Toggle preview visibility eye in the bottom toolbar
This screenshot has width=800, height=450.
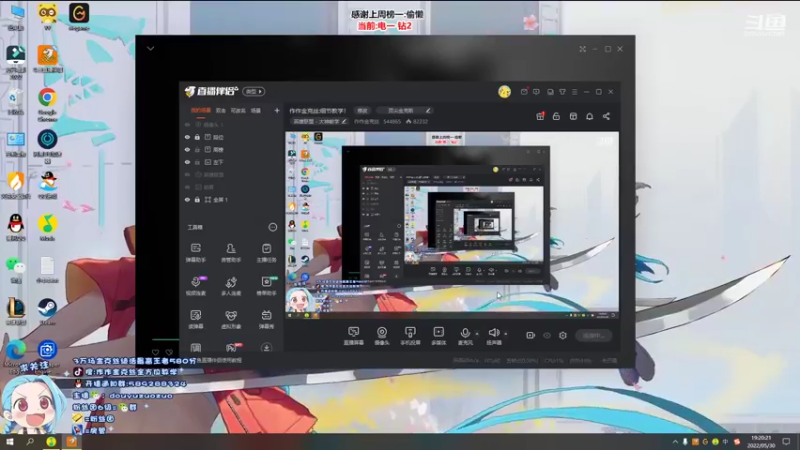click(x=547, y=335)
